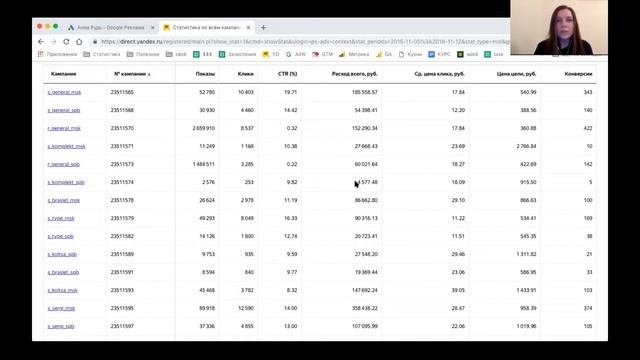Open campaign s_sergi_msk
This screenshot has height=360, width=640.
coord(61,308)
